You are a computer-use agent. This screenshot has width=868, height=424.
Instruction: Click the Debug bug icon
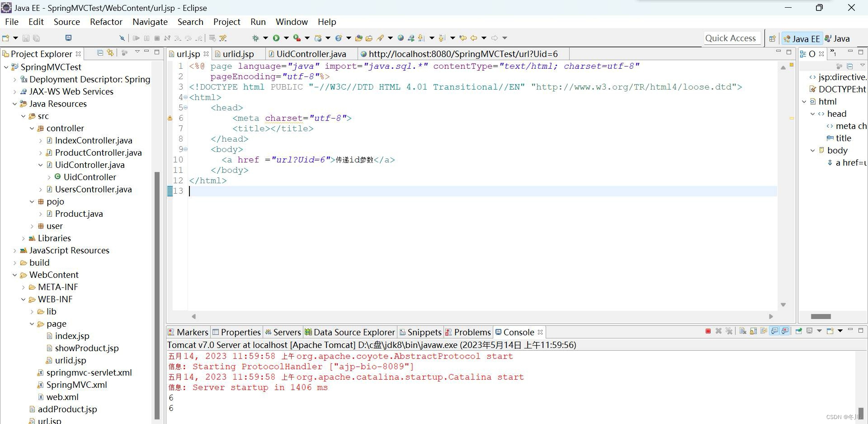pos(255,38)
